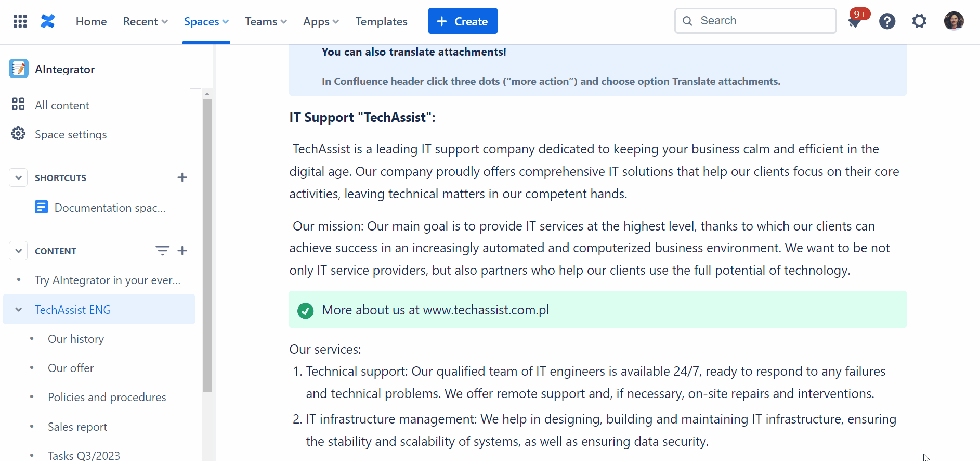Open the Teams dropdown
Image resolution: width=980 pixels, height=461 pixels.
[x=266, y=21]
